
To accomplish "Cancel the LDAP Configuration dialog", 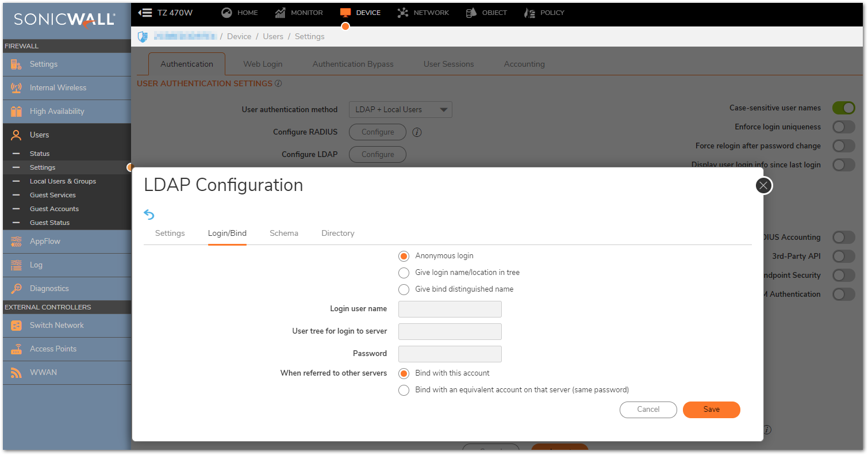I will [648, 410].
